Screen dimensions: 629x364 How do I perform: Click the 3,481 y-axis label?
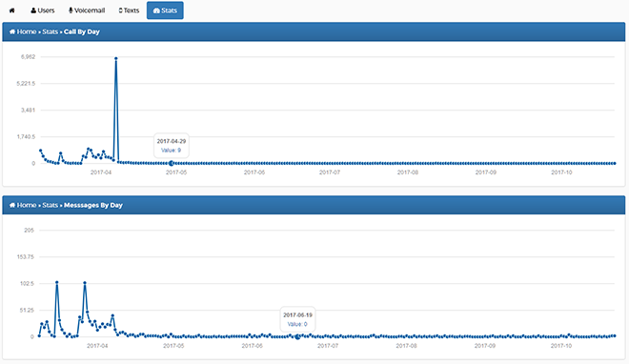click(28, 110)
